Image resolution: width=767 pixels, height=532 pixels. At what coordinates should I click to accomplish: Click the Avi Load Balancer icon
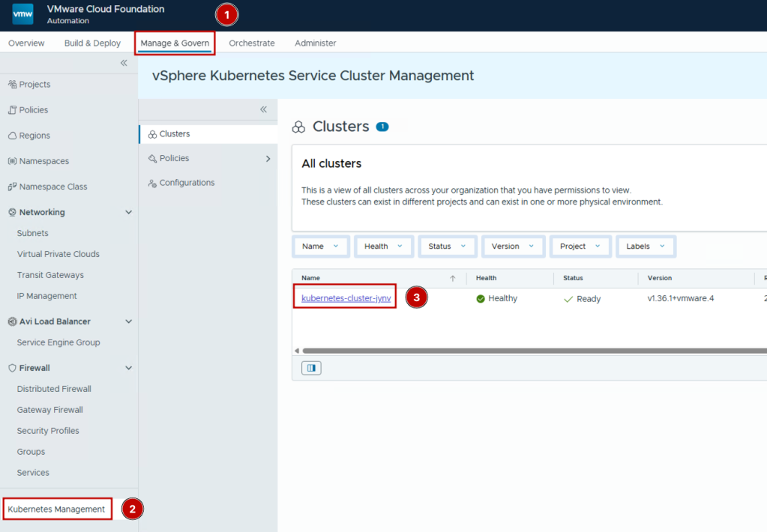tap(12, 321)
